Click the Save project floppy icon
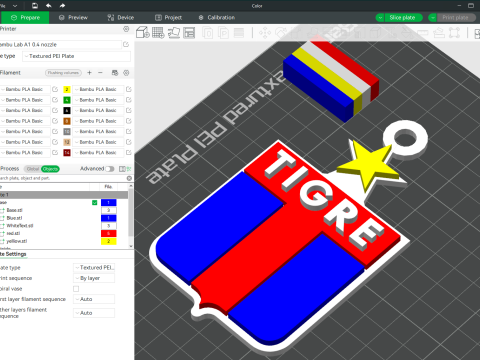Image resolution: width=480 pixels, height=360 pixels. tap(35, 6)
